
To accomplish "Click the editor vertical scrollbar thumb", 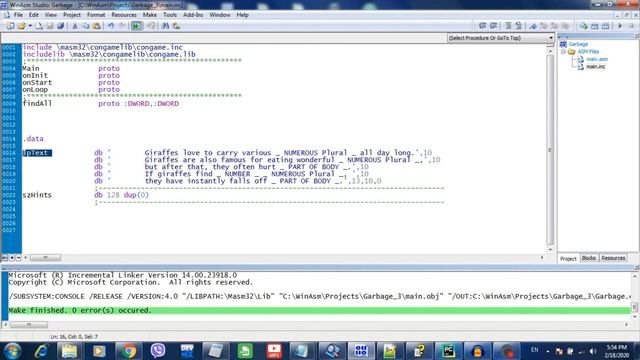I will (x=550, y=150).
